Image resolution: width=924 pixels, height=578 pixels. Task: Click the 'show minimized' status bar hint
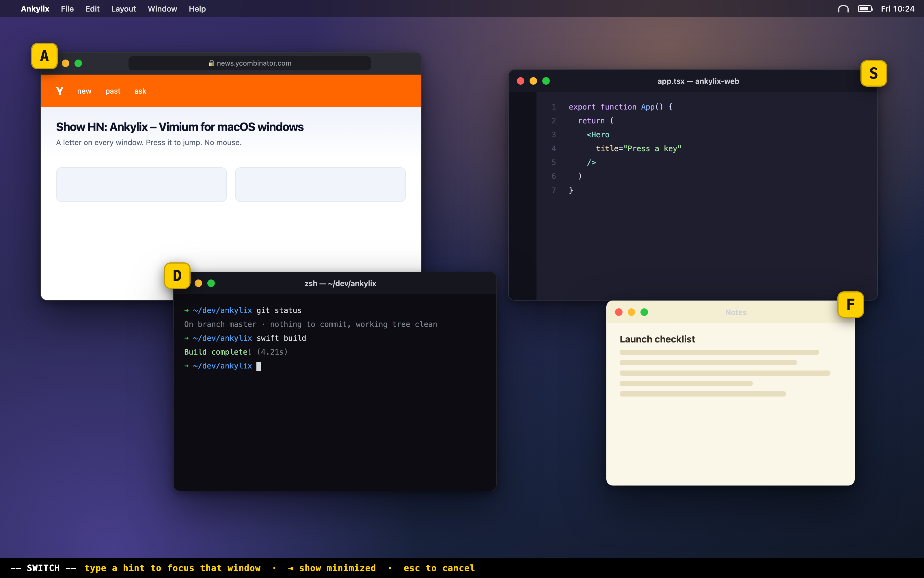tap(332, 568)
